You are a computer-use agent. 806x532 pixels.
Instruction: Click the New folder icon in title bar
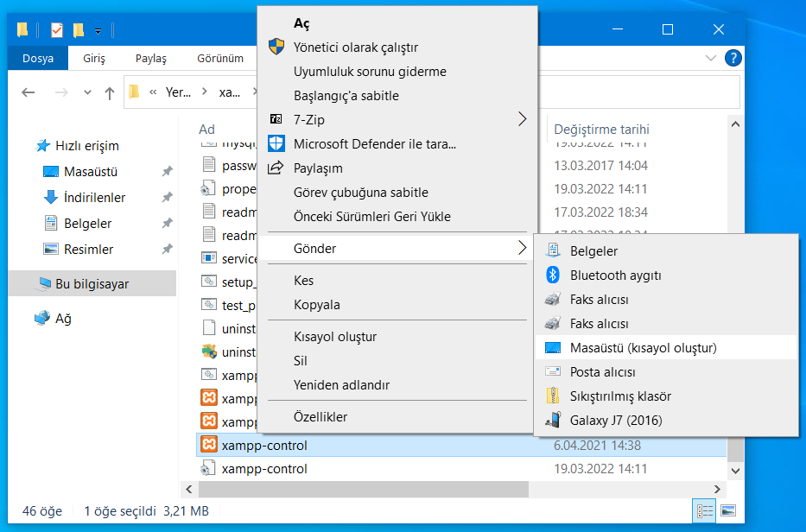78,30
